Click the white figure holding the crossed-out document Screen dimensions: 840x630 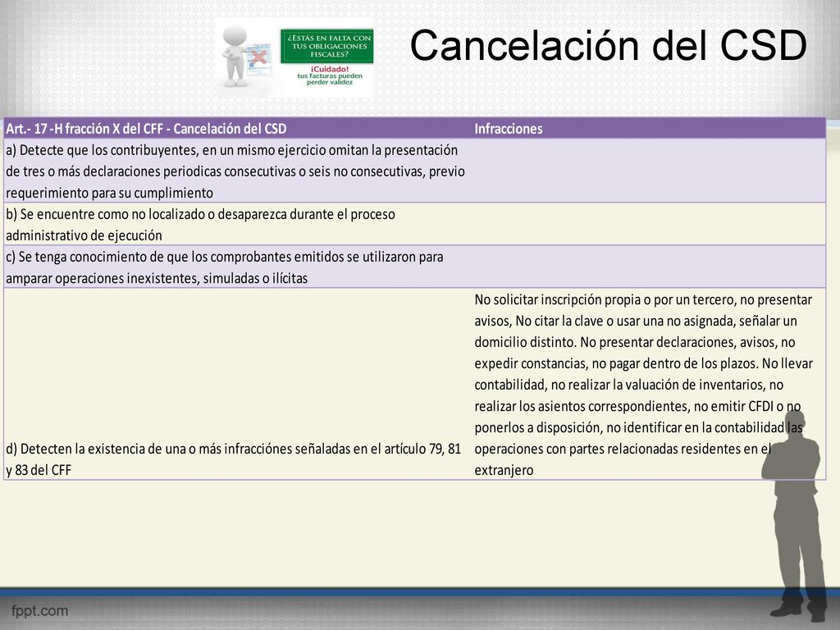[x=246, y=57]
